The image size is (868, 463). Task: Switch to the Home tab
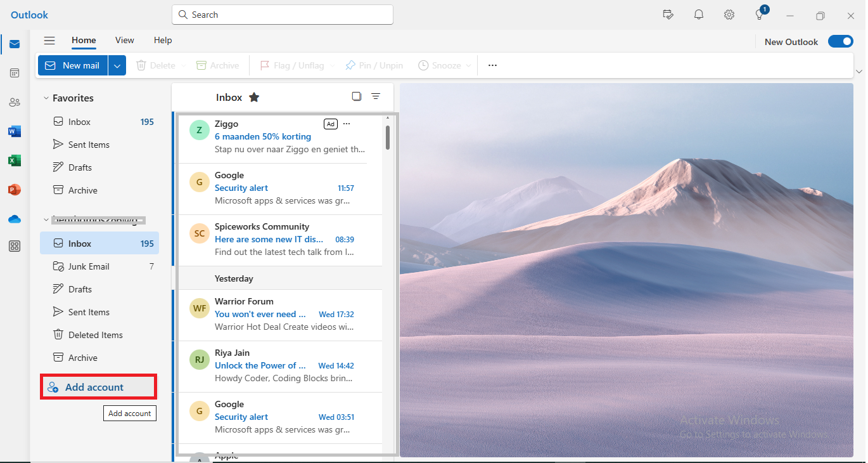84,40
